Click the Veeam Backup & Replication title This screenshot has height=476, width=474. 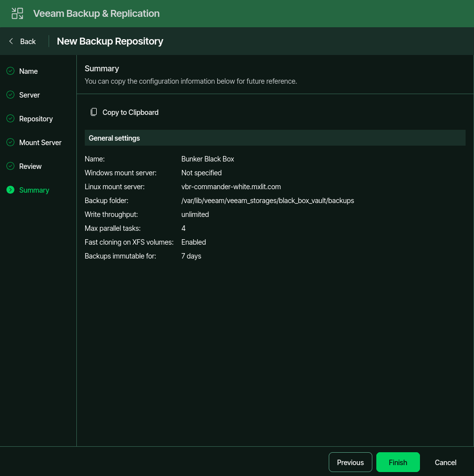click(96, 14)
